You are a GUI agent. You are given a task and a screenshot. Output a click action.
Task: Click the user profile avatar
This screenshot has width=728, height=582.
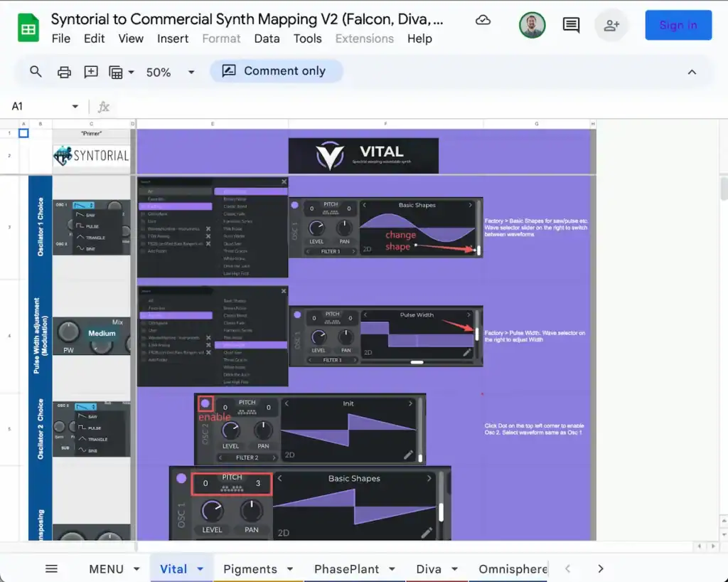point(532,26)
